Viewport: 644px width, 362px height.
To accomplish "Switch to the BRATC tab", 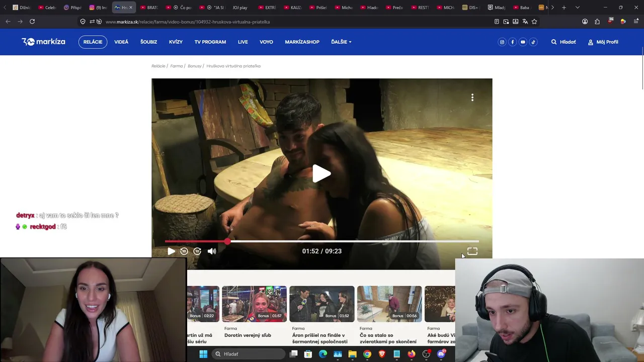I will coord(149,8).
